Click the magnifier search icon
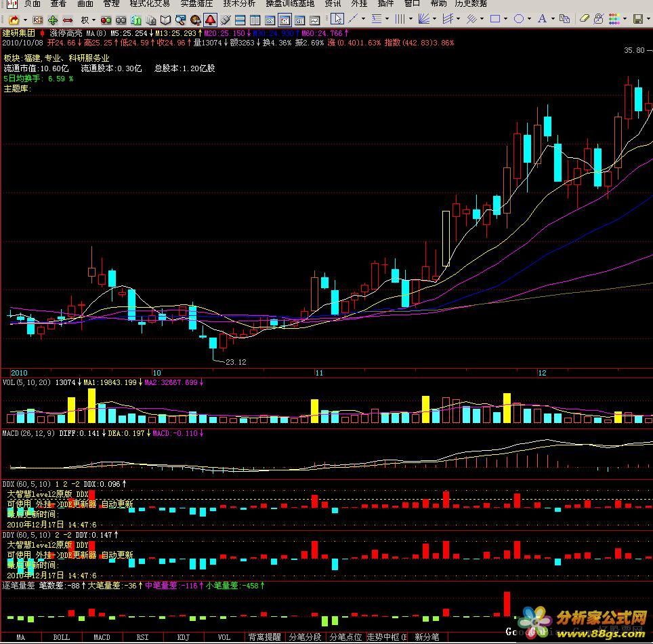This screenshot has height=644, width=653. click(x=180, y=20)
